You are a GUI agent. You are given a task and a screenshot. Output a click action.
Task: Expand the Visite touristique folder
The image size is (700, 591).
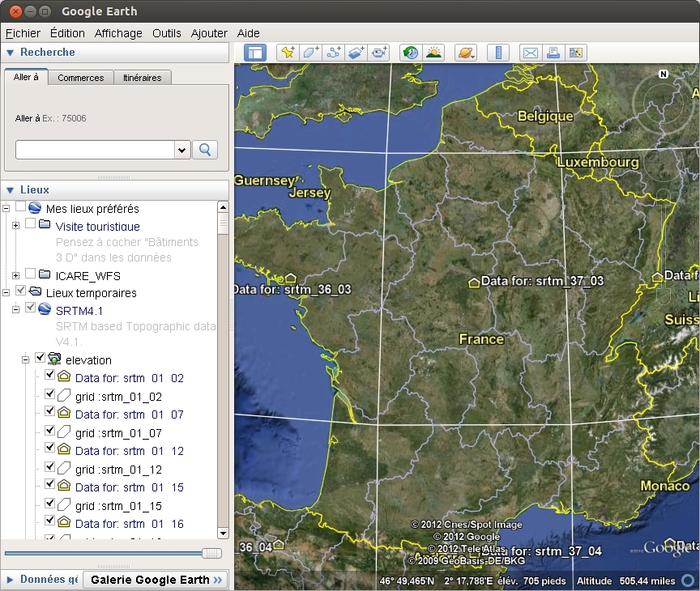[x=16, y=225]
